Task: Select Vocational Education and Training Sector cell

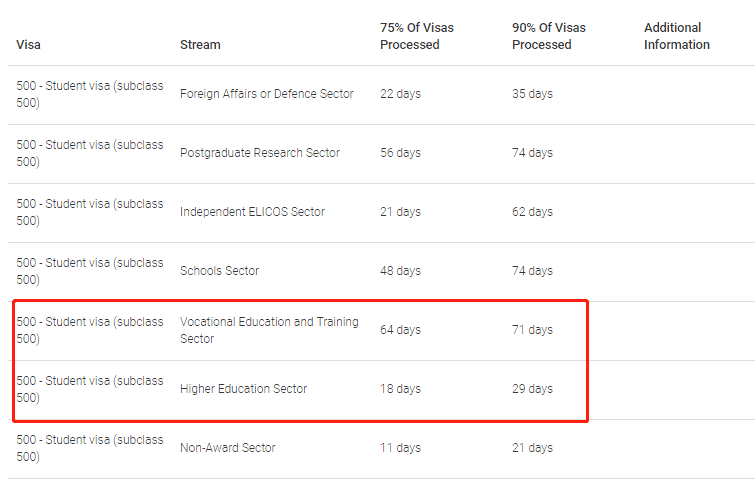Action: pos(269,330)
